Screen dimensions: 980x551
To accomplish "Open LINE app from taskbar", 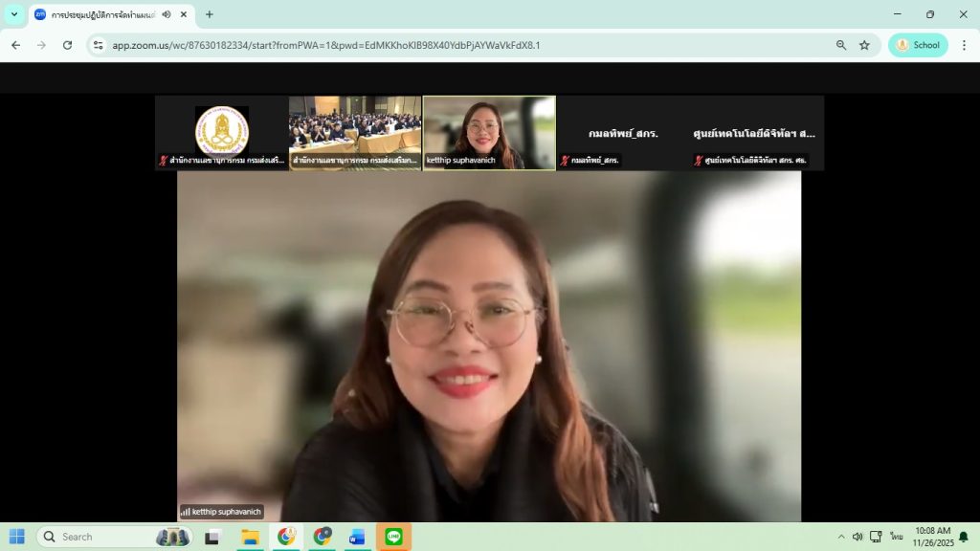I will [393, 537].
